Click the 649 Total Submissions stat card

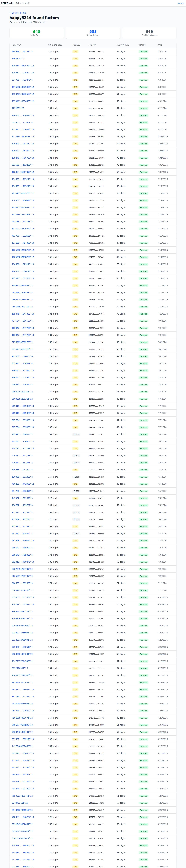[149, 33]
